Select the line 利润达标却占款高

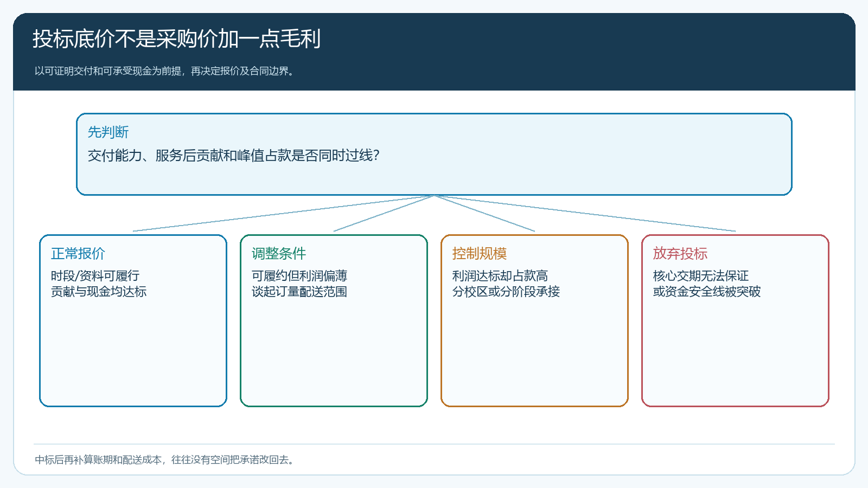(x=500, y=276)
